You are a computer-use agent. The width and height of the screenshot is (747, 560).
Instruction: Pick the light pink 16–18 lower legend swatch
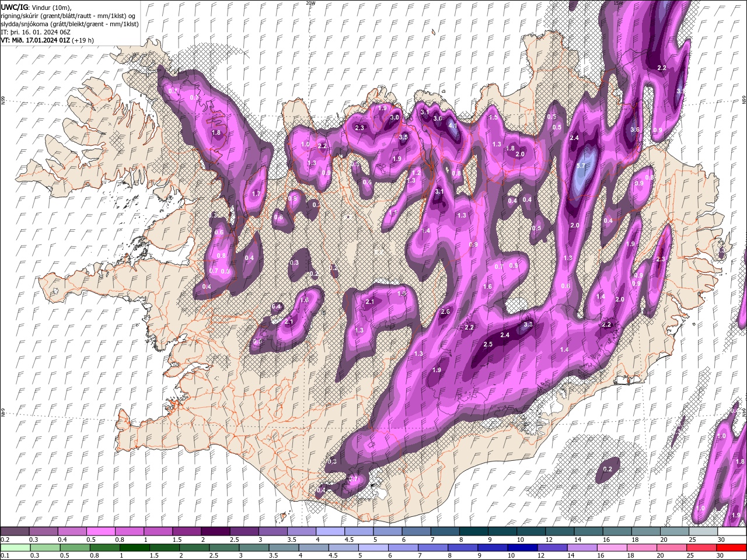pyautogui.click(x=612, y=548)
